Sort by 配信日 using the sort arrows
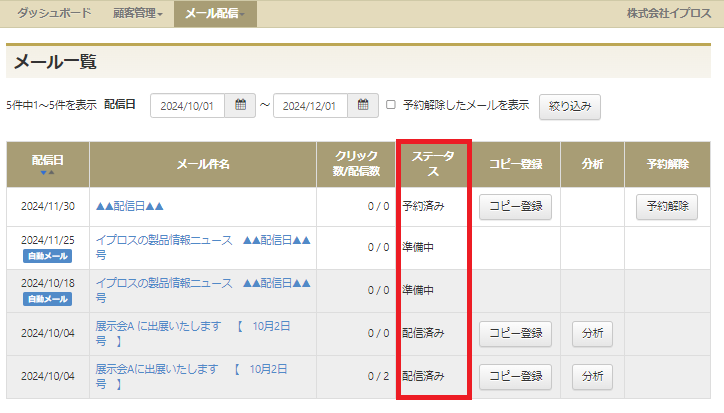724x413 pixels. click(x=47, y=173)
